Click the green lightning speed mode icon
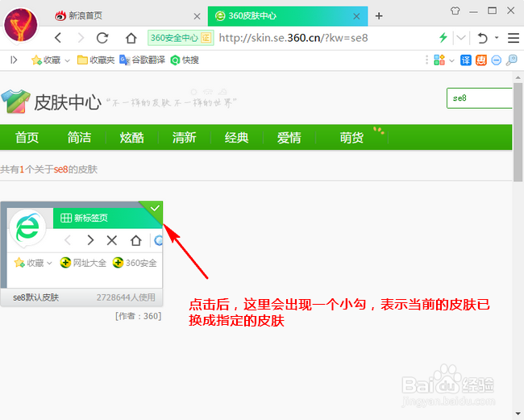 coord(443,37)
